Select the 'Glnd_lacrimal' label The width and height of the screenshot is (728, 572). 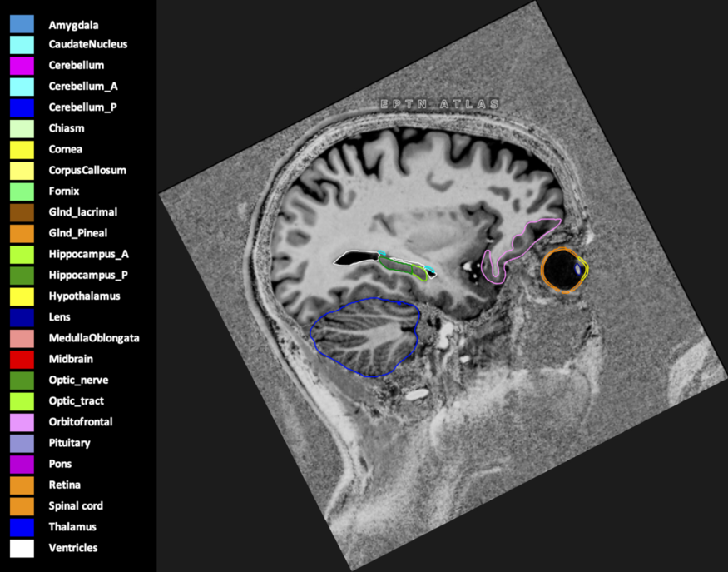click(x=83, y=212)
